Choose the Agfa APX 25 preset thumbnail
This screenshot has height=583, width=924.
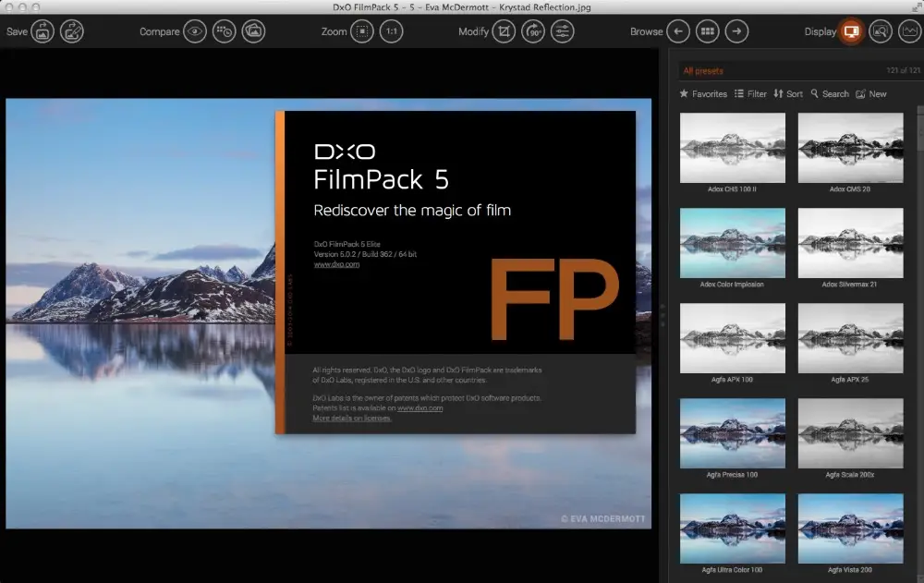(850, 338)
